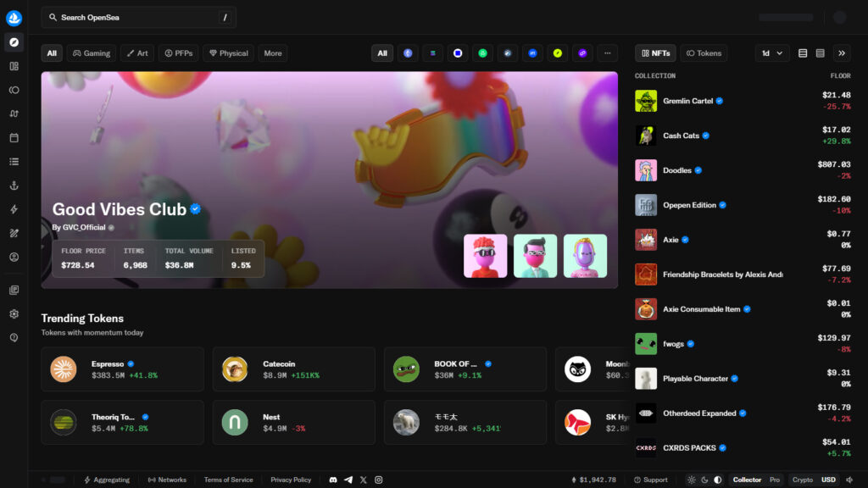
Task: Open the lightning bolt icon in sidebar
Action: click(14, 209)
